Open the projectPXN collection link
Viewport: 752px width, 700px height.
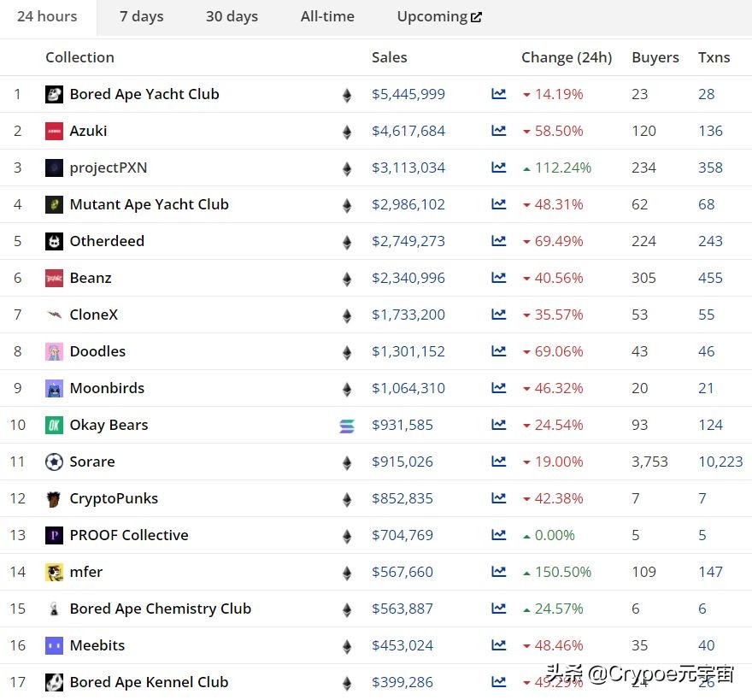point(109,168)
